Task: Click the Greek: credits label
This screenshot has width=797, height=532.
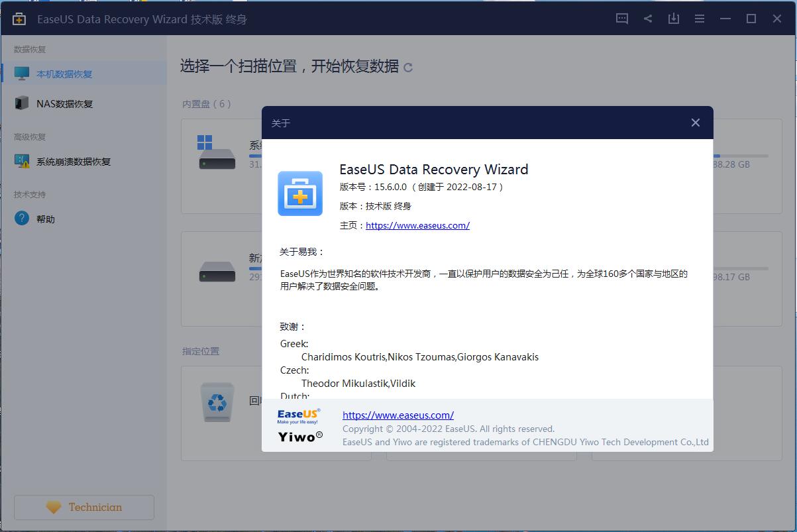Action: pyautogui.click(x=294, y=344)
